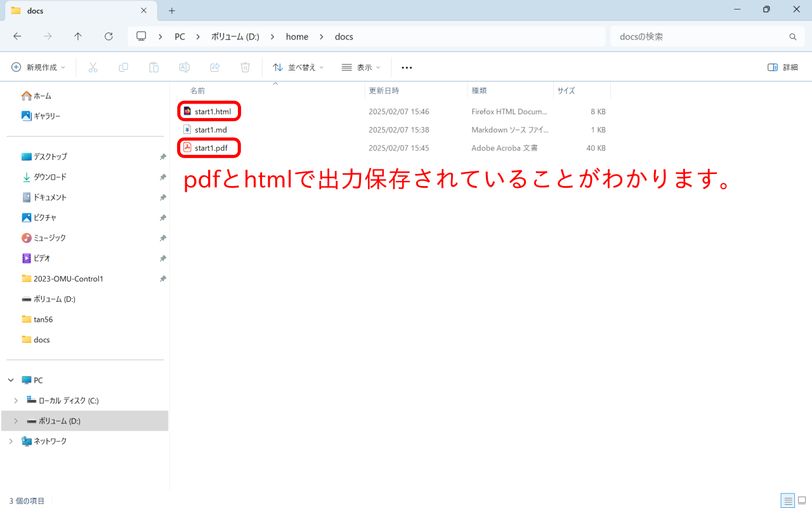Refresh the folder view
The image size is (812, 508).
point(108,36)
